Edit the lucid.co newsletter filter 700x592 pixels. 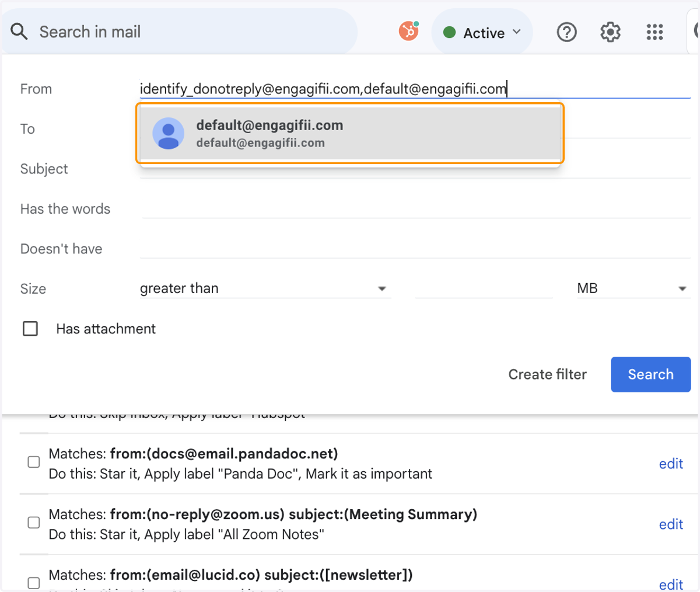click(671, 584)
